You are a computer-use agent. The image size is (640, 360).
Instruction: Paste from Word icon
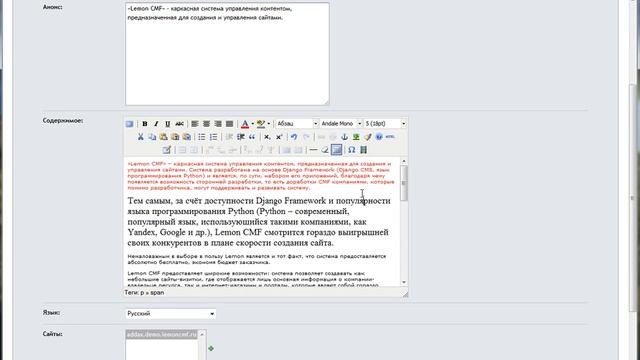pyautogui.click(x=187, y=137)
